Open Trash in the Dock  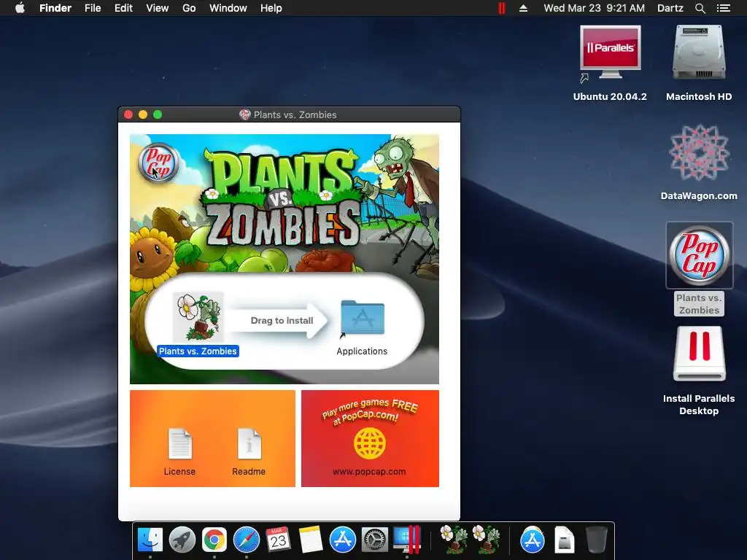tap(597, 540)
